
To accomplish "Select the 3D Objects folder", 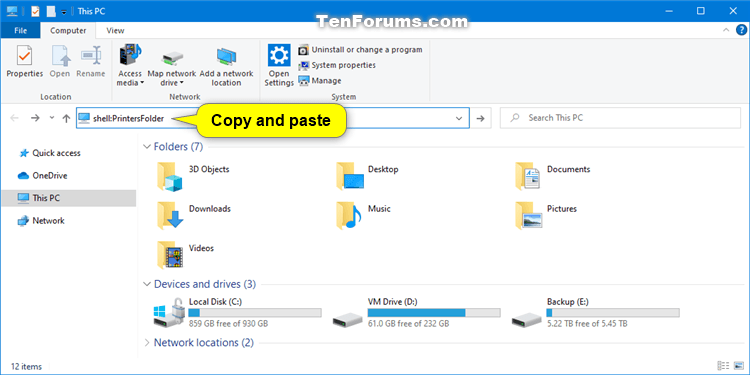I will (194, 176).
